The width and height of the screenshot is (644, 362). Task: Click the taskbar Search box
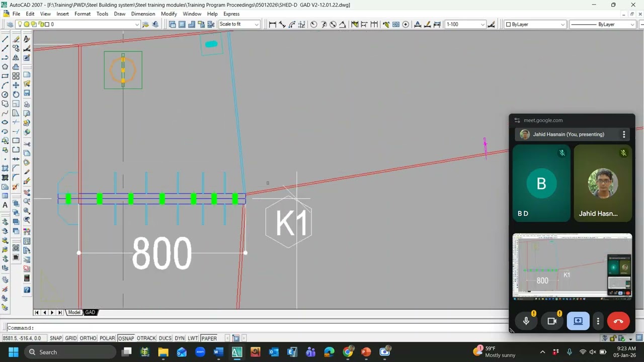(69, 352)
